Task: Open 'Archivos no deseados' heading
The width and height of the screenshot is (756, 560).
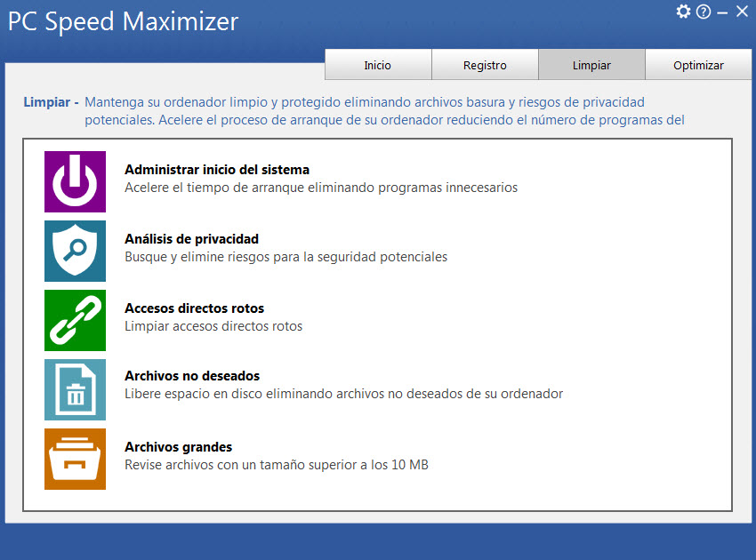Action: (192, 376)
